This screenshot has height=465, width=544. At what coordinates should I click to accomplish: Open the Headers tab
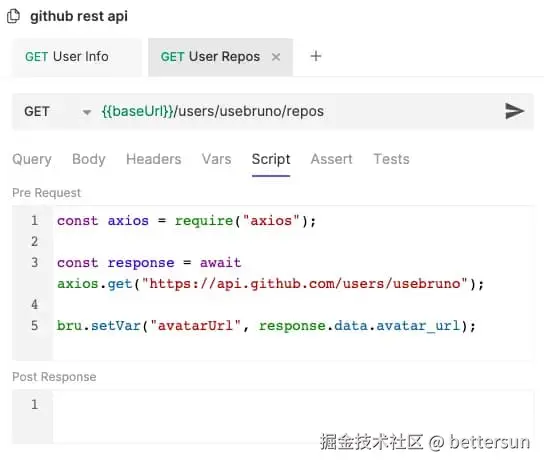153,159
